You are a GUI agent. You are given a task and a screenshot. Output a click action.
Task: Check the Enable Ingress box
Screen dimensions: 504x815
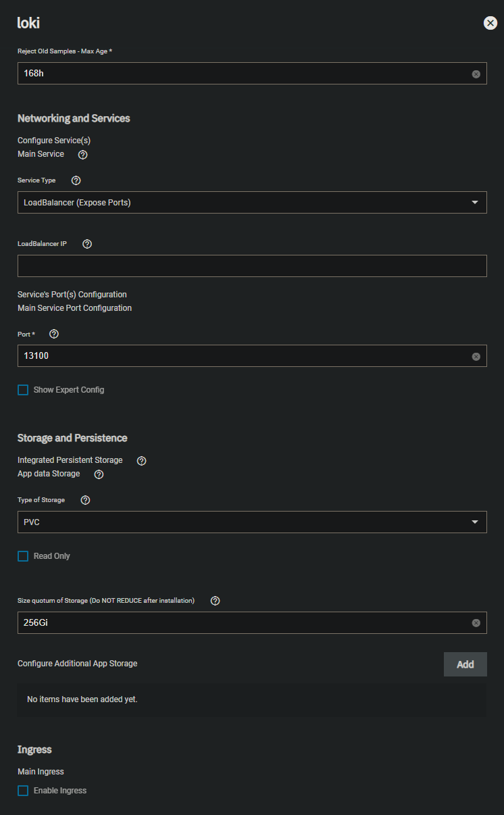coord(23,791)
